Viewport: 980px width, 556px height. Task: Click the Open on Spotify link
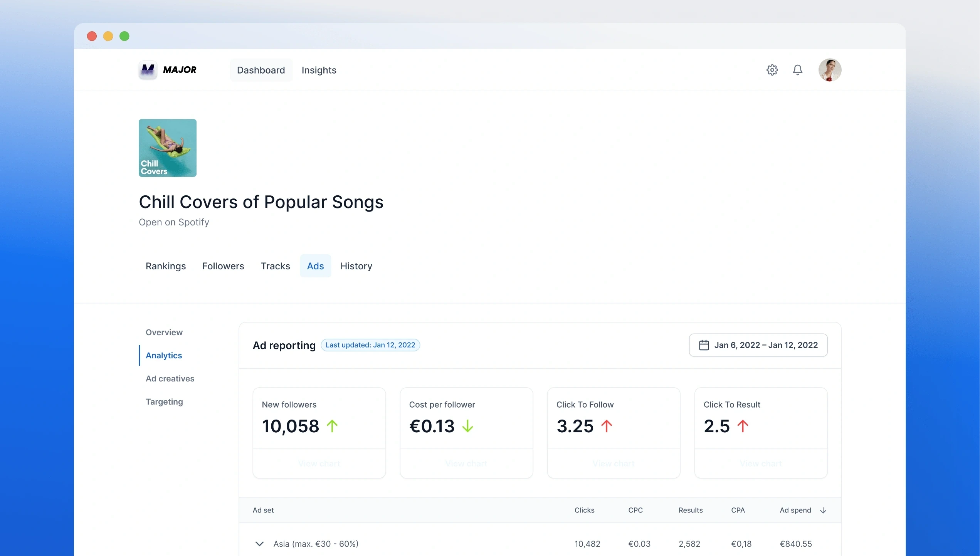[174, 222]
